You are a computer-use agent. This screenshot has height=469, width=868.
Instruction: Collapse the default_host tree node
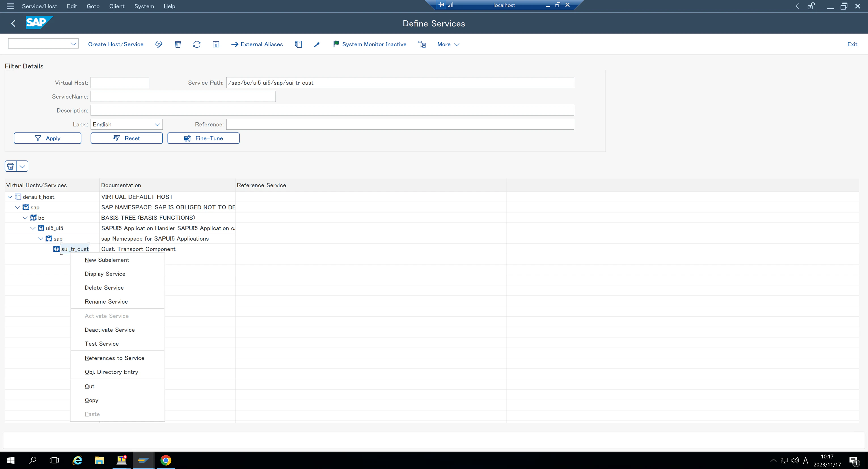click(10, 197)
